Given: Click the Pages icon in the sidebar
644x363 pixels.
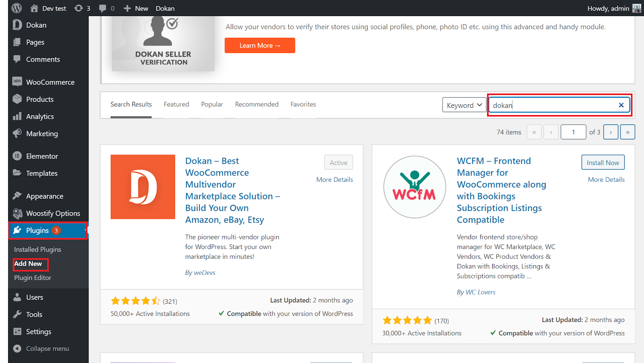Looking at the screenshot, I should pos(17,42).
